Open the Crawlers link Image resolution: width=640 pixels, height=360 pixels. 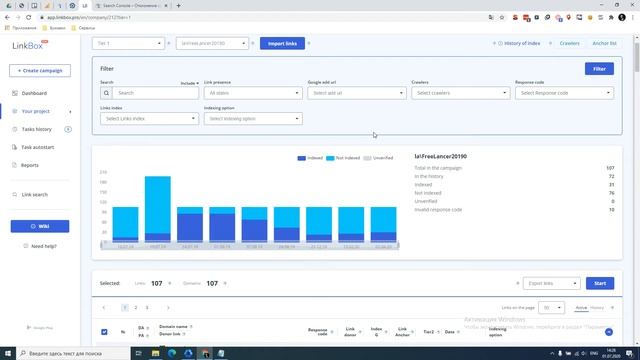(x=569, y=43)
